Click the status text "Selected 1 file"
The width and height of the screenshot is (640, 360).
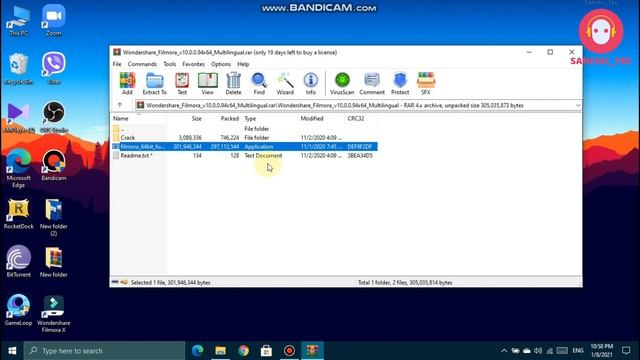[x=150, y=282]
